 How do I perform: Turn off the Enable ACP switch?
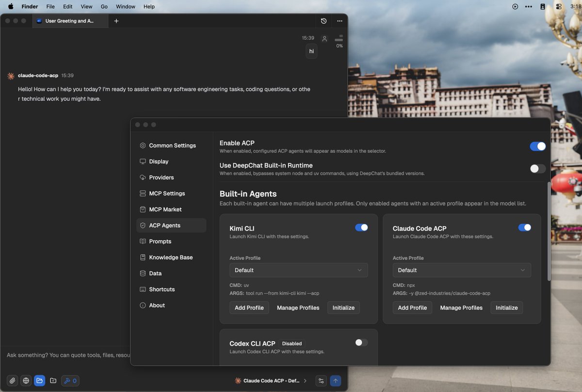(x=538, y=146)
